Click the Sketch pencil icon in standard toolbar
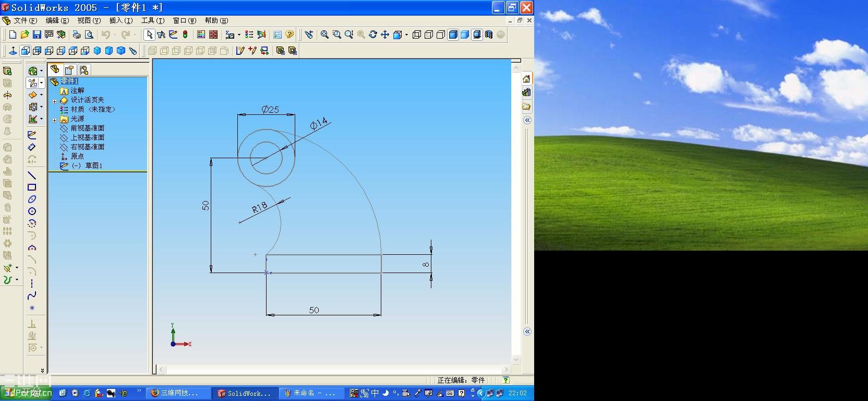868x401 pixels. click(x=173, y=34)
